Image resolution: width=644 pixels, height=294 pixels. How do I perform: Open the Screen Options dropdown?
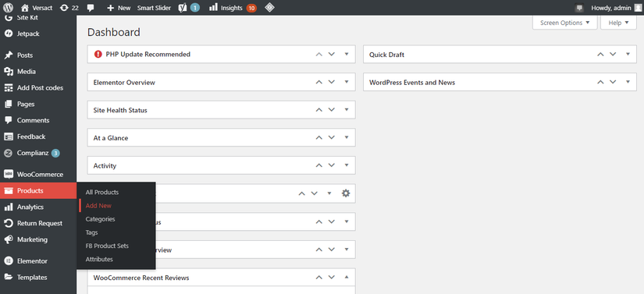[564, 23]
